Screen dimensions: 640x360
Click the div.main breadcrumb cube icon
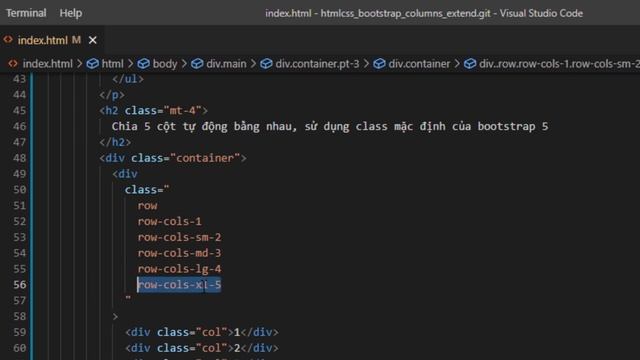click(197, 64)
